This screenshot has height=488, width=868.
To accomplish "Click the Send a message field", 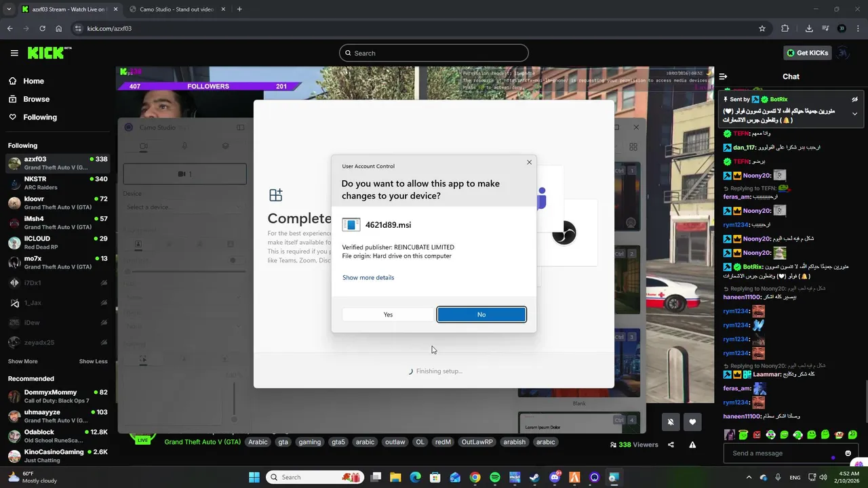I will coord(785,453).
